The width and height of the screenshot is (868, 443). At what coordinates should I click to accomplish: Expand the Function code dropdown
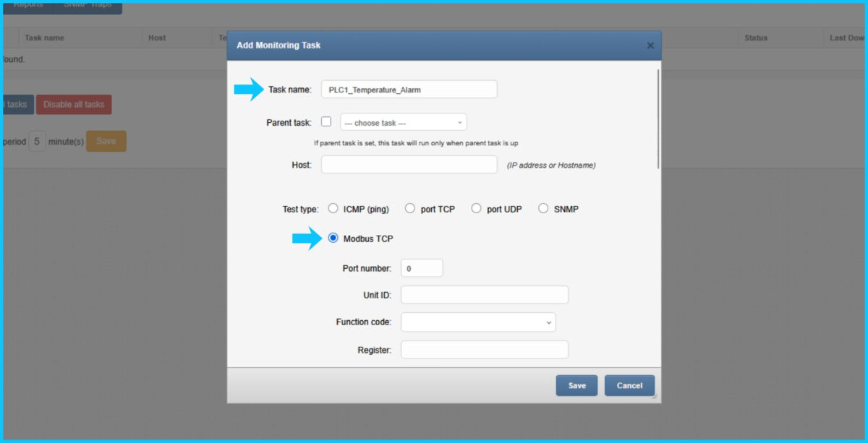click(477, 322)
